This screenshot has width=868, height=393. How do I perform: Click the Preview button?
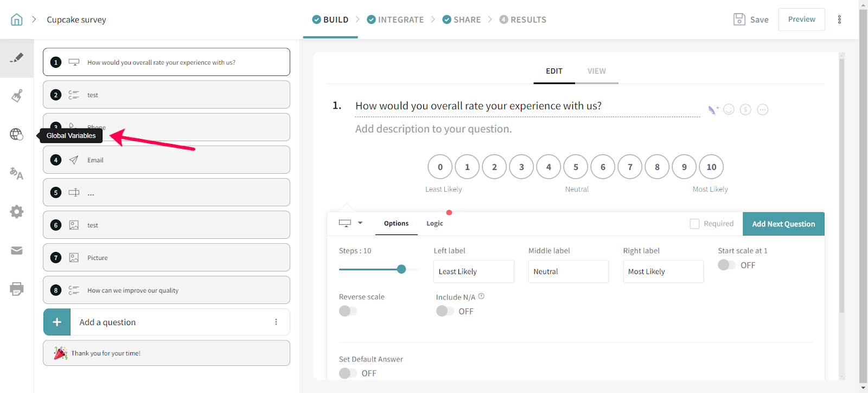click(801, 20)
